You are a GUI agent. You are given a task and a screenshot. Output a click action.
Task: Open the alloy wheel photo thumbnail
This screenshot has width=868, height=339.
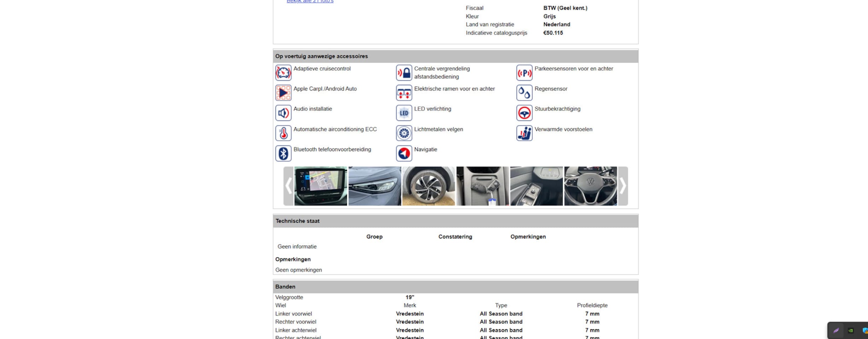429,186
